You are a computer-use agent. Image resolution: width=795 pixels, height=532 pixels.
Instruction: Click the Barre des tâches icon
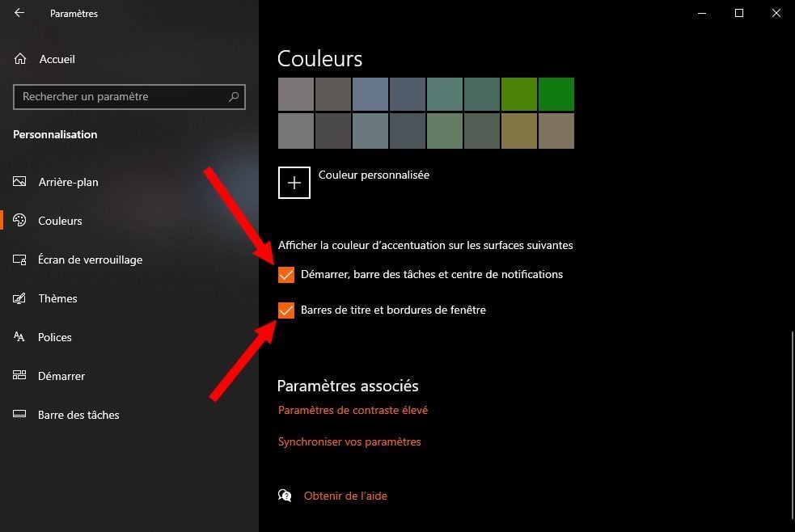[19, 414]
